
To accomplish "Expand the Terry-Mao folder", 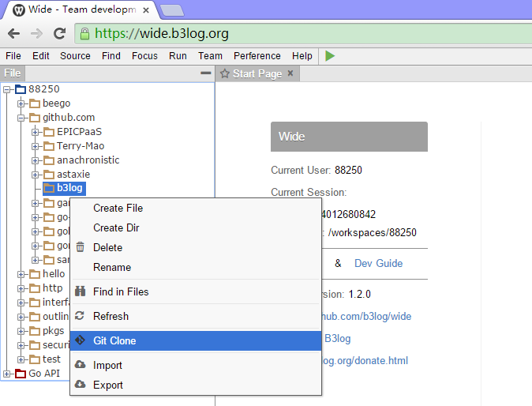I will click(x=36, y=146).
